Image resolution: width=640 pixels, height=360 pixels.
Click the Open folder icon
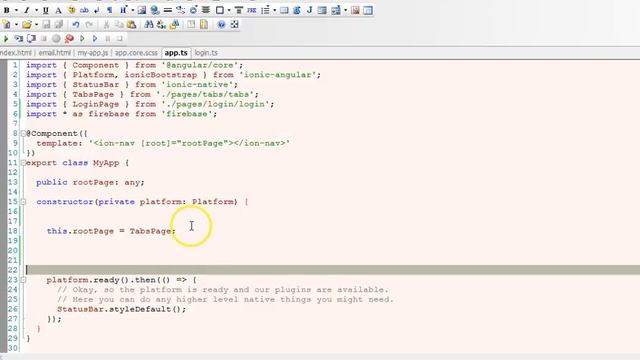(x=27, y=24)
